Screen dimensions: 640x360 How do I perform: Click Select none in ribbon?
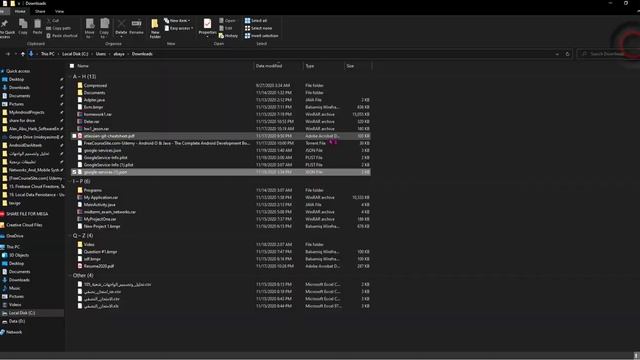(258, 28)
